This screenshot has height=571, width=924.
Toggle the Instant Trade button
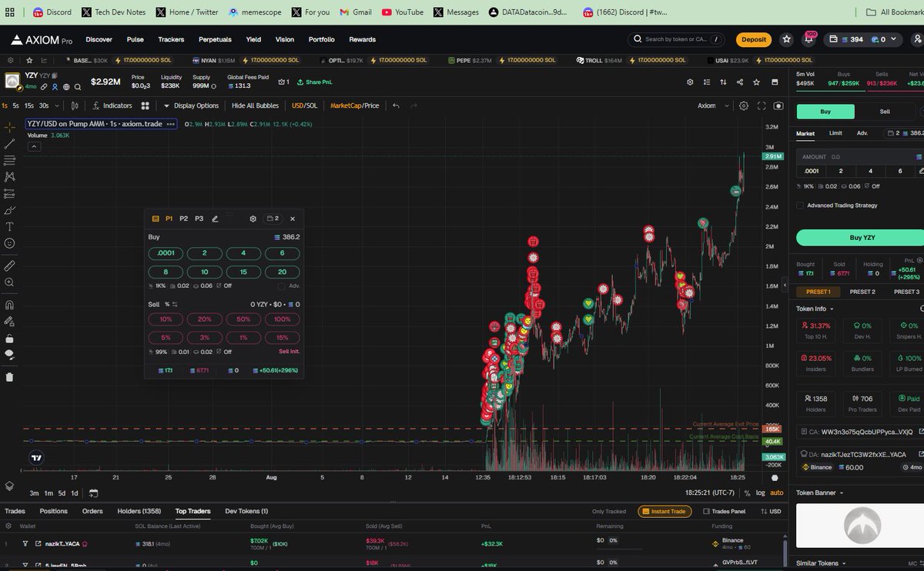click(664, 511)
